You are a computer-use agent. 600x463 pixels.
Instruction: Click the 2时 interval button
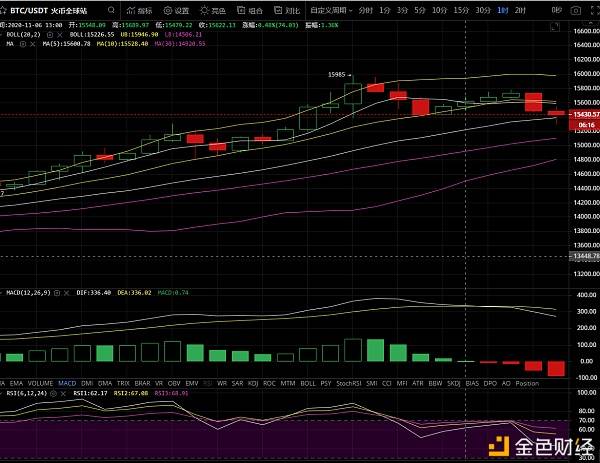point(519,10)
